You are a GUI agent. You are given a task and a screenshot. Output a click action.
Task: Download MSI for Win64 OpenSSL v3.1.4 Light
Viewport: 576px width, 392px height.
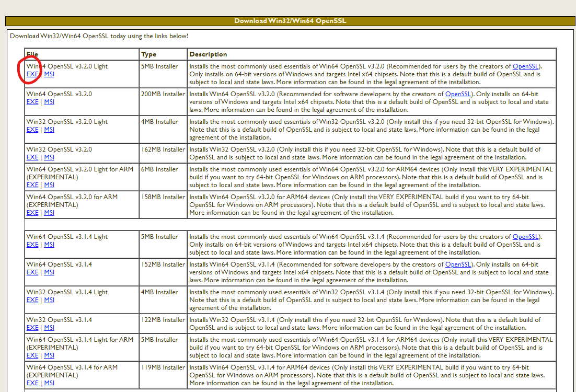click(x=49, y=245)
